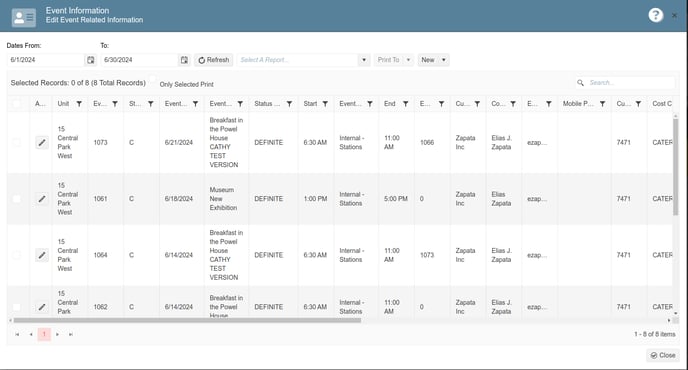The width and height of the screenshot is (688, 370).
Task: Click the Close button
Action: [663, 356]
